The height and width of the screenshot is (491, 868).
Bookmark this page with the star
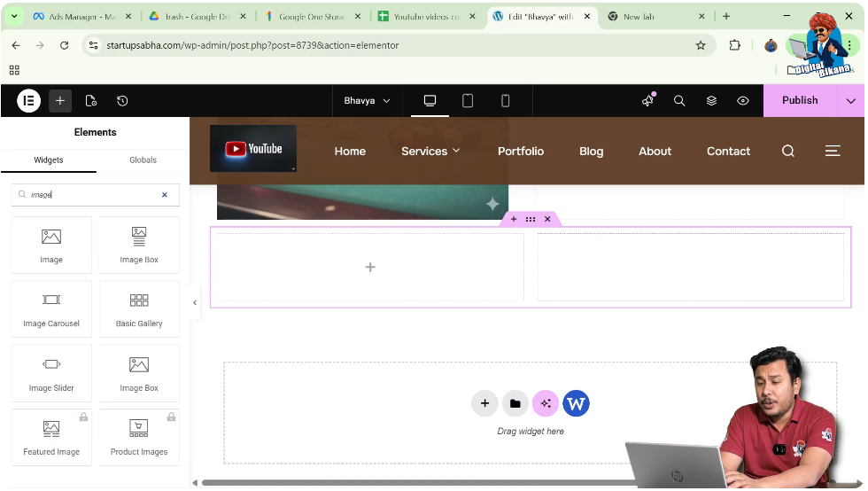[x=701, y=45]
